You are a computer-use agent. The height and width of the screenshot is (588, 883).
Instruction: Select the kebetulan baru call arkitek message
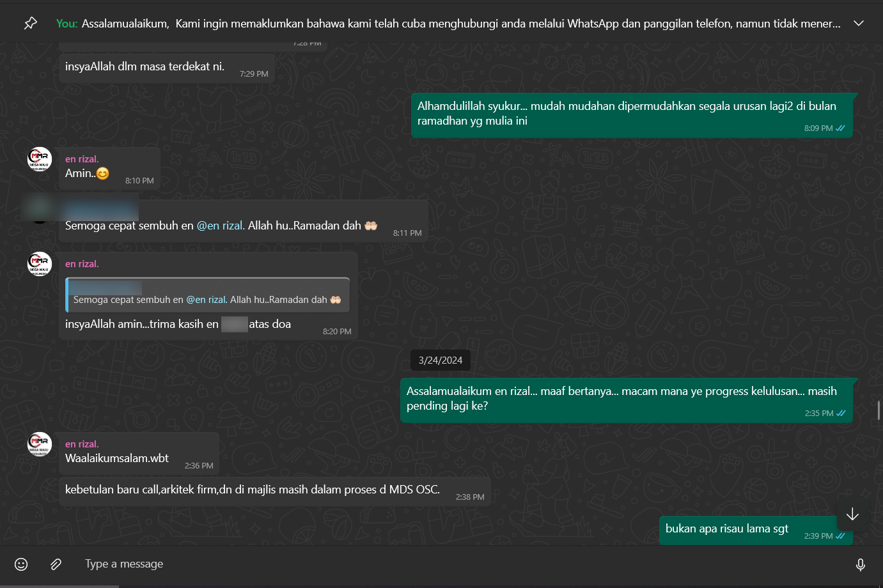click(275, 492)
